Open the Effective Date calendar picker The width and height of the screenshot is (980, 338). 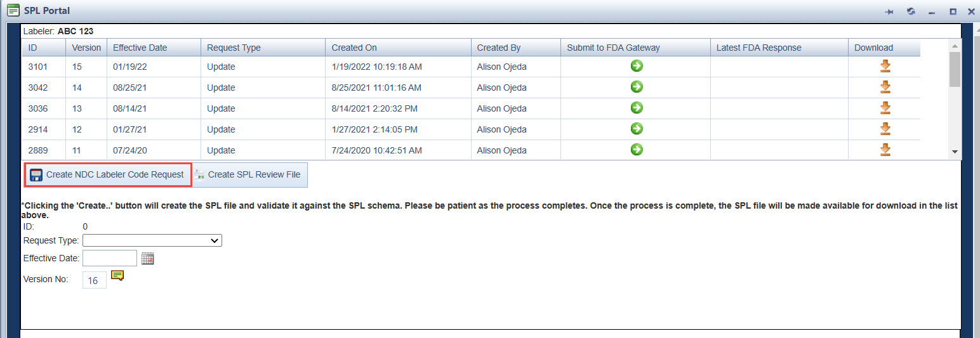148,258
